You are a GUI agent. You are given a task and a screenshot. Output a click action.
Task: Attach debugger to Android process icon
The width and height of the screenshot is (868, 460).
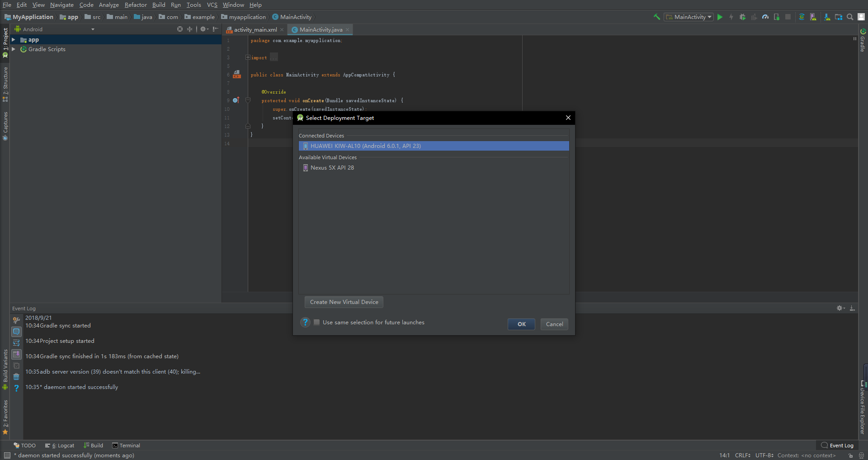[x=776, y=17]
